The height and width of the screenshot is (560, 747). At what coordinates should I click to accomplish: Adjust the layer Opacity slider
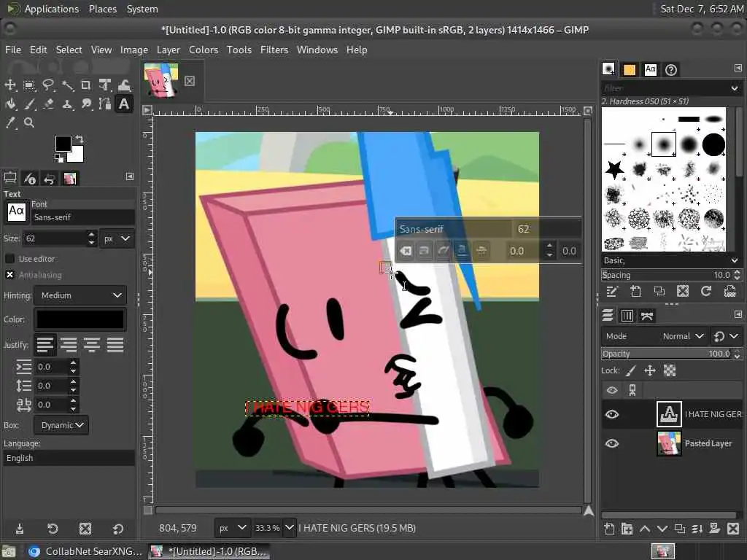click(667, 354)
